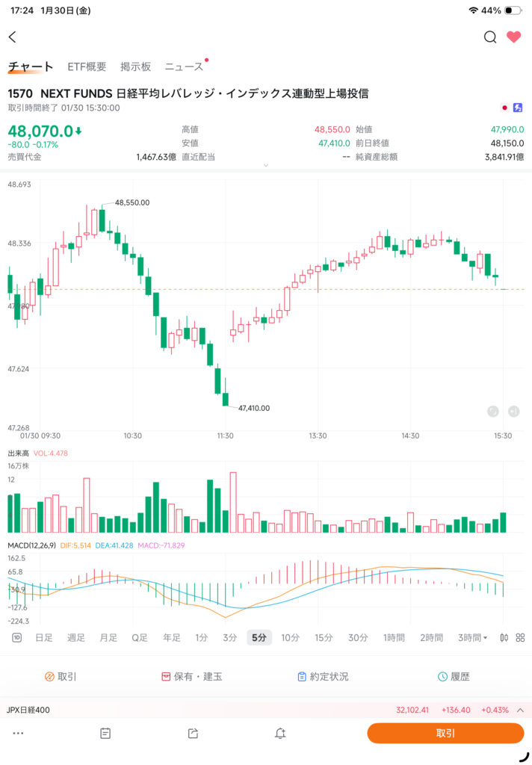
Task: Open candlestick chart style settings
Action: pyautogui.click(x=504, y=637)
